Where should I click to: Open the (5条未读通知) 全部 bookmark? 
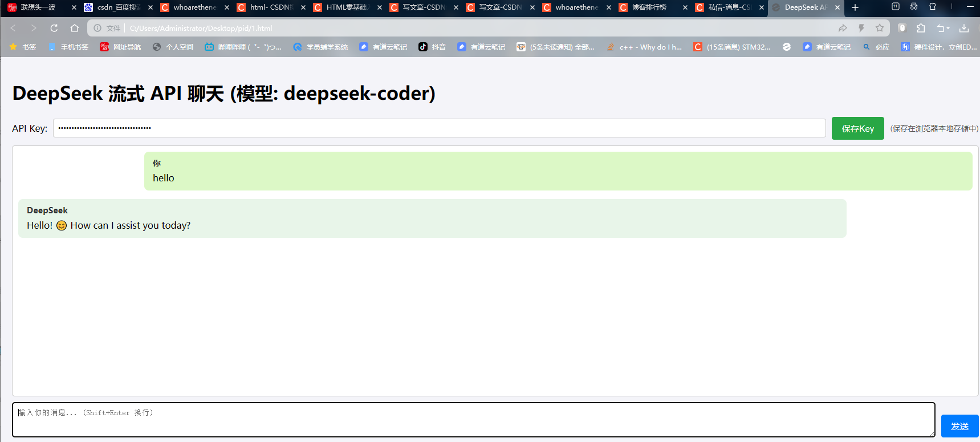pyautogui.click(x=555, y=47)
